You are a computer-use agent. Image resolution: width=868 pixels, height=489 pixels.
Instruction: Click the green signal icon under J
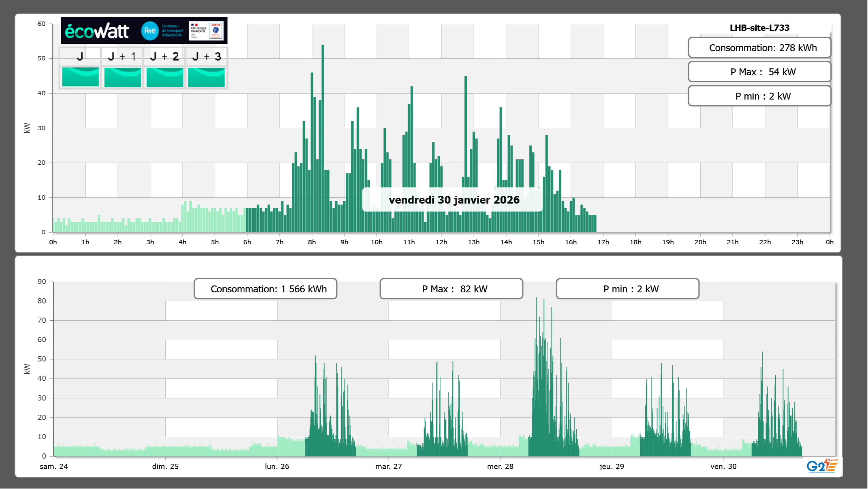[x=81, y=77]
